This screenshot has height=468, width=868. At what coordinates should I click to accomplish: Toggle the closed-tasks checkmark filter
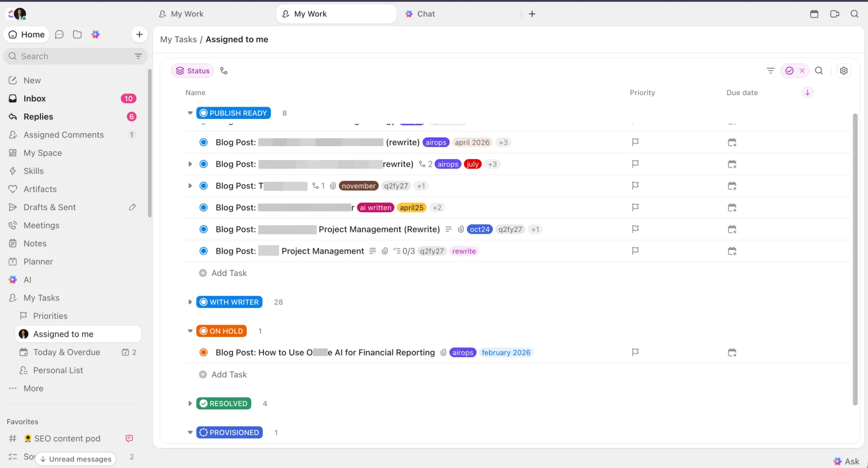tap(789, 71)
